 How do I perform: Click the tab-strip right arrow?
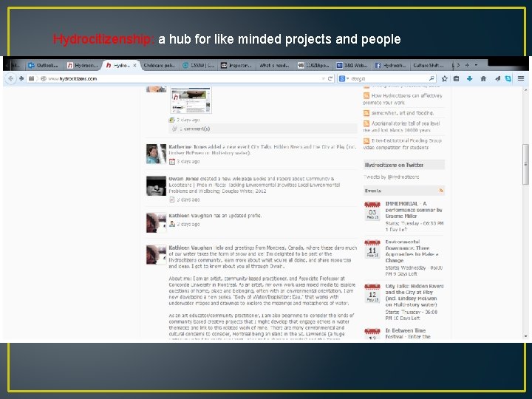click(x=458, y=65)
